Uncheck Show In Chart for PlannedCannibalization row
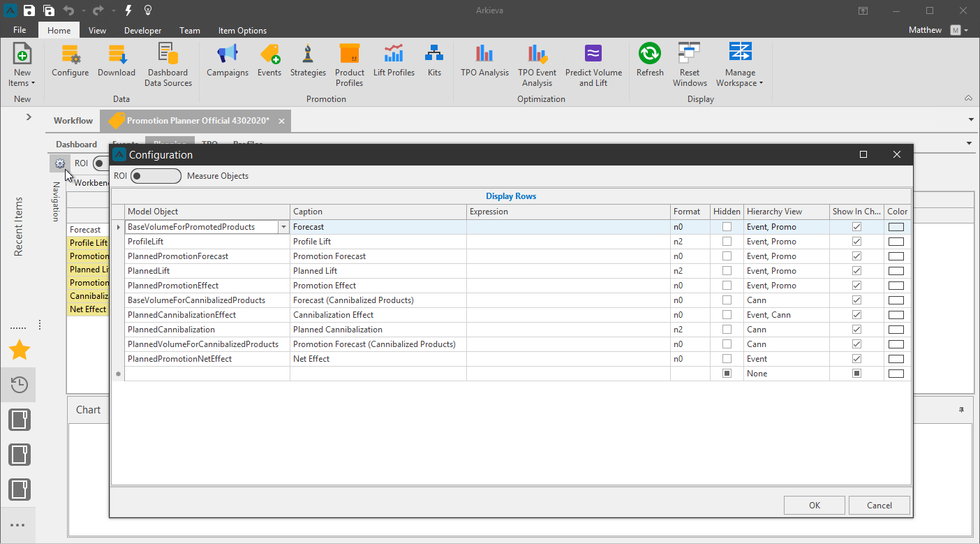This screenshot has width=980, height=544. click(x=856, y=330)
